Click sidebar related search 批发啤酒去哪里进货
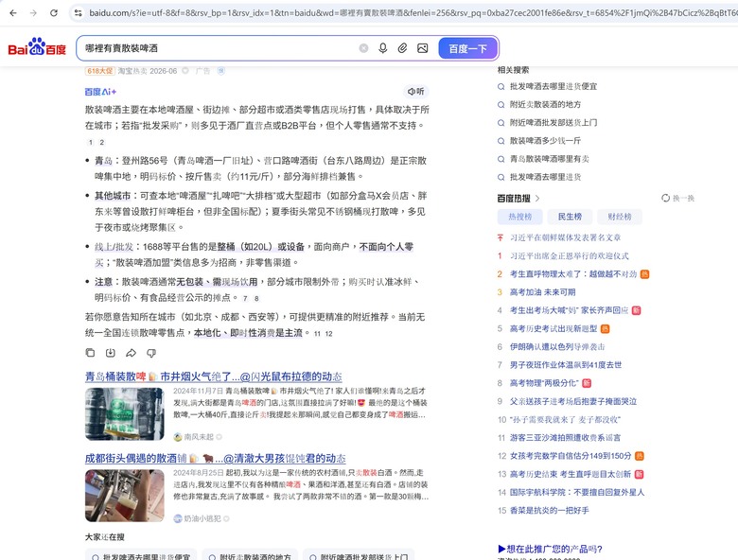This screenshot has height=560, width=738. (x=545, y=177)
